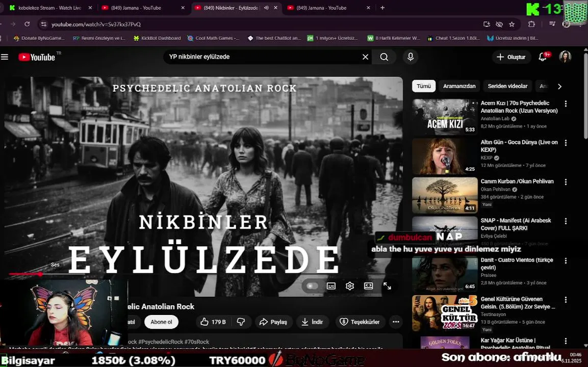Click the Paylaş share button

[273, 322]
